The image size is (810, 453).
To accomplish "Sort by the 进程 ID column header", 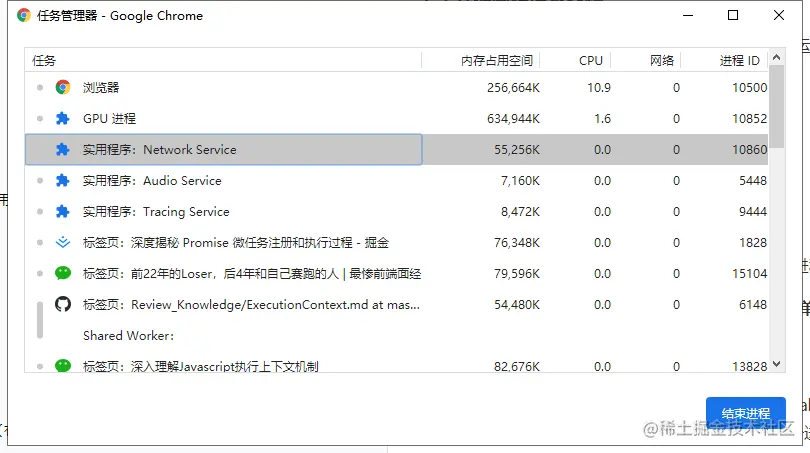I will 739,61.
